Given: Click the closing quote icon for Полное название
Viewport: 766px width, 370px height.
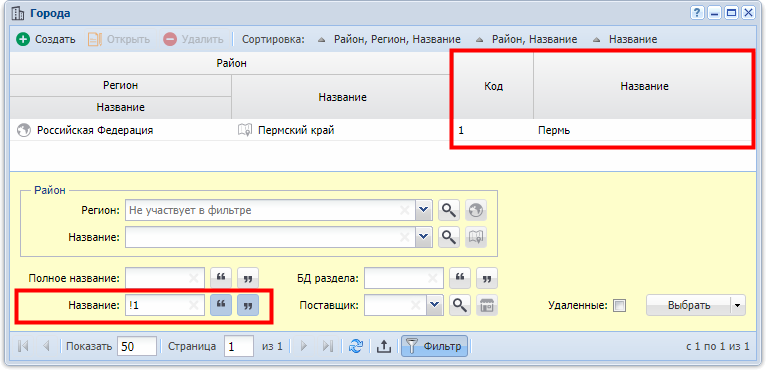Looking at the screenshot, I should (x=248, y=278).
